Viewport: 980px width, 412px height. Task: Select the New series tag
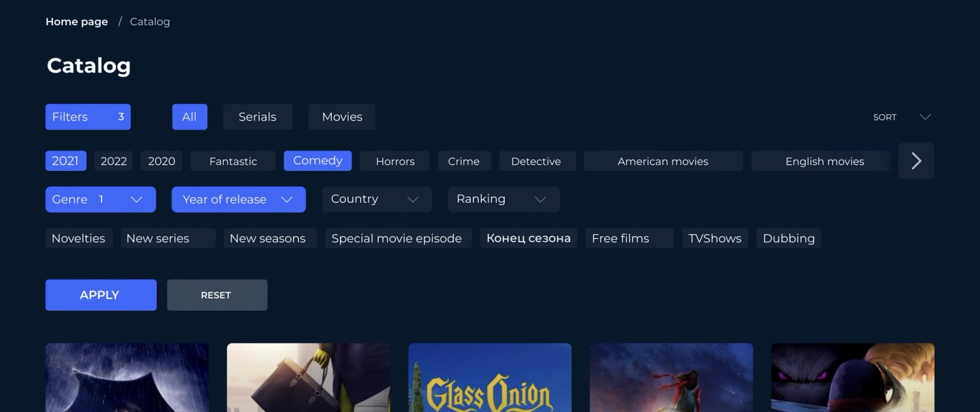[168, 239]
